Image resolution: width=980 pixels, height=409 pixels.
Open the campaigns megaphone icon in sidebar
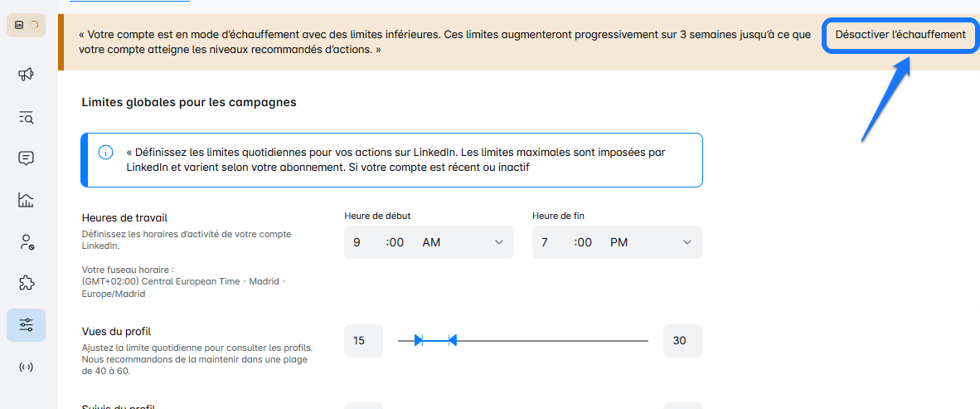[26, 75]
